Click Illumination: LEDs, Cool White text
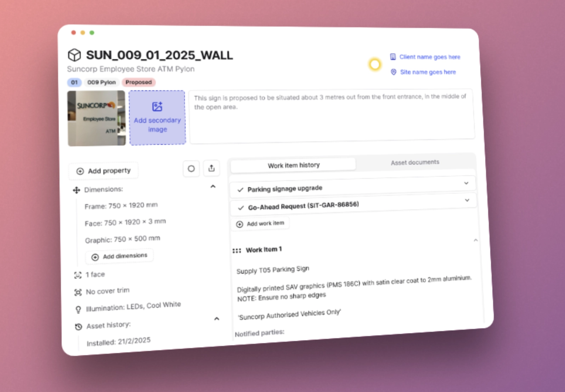565x392 pixels. (134, 307)
